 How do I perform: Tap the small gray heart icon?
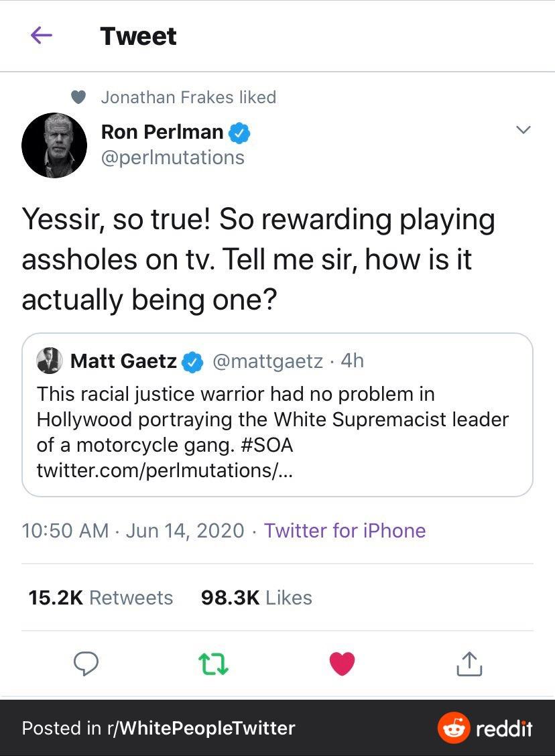click(x=79, y=97)
